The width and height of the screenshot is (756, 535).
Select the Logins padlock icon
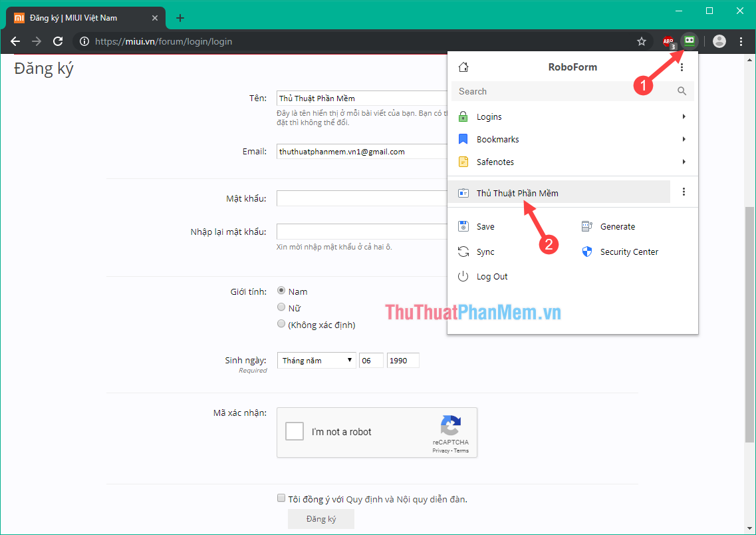(x=463, y=116)
